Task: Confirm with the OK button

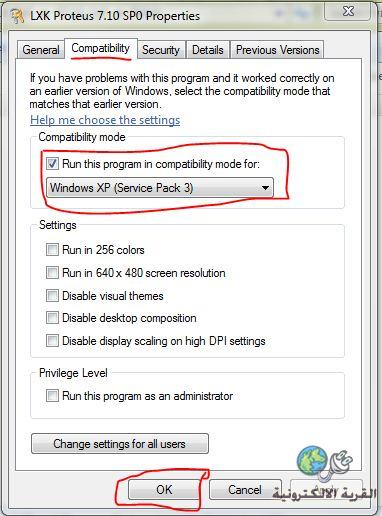Action: (164, 490)
